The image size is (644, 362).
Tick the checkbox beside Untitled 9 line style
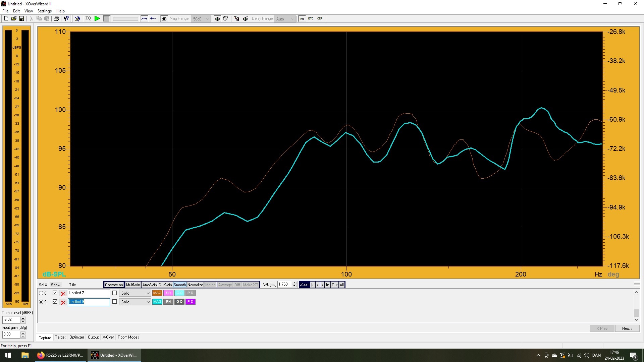pyautogui.click(x=115, y=302)
